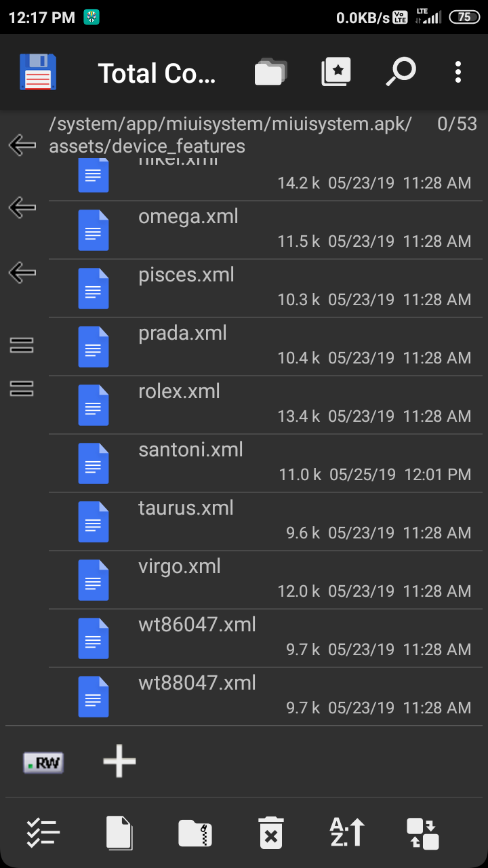
Task: Tap the switch panels icon
Action: 423,833
